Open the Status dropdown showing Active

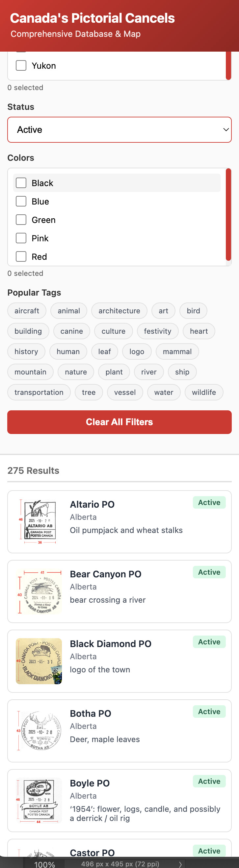tap(119, 130)
